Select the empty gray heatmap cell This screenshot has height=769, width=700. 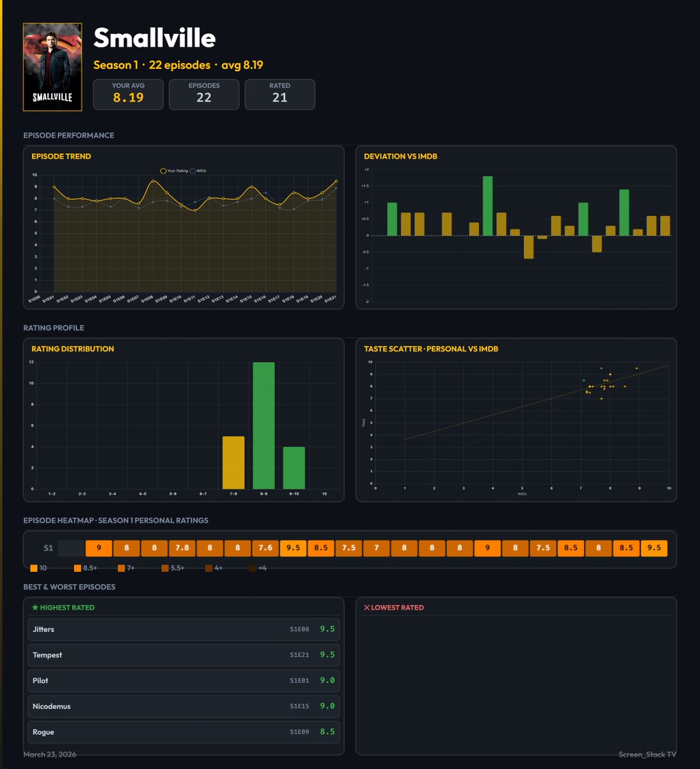71,548
